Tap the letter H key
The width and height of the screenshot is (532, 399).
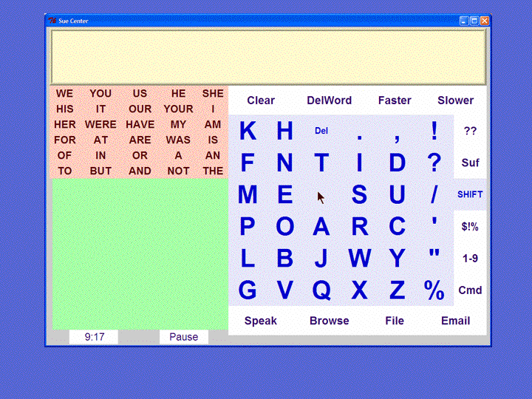[x=284, y=131]
